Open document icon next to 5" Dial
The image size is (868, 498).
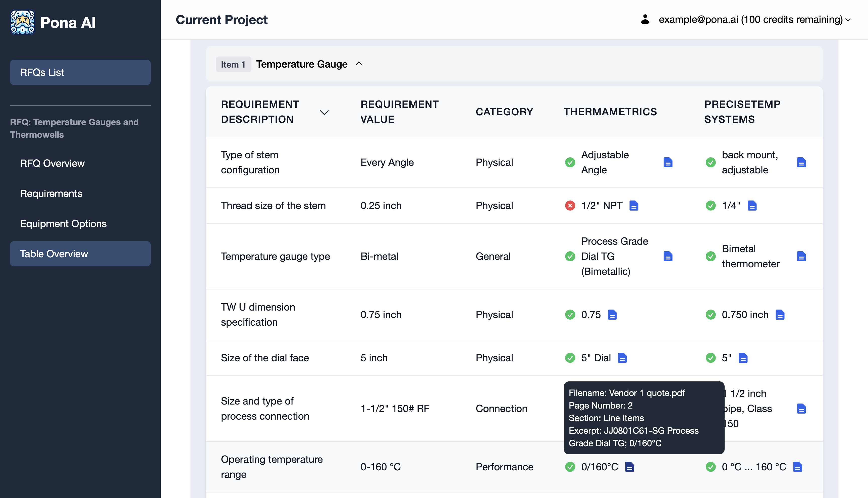click(x=622, y=358)
